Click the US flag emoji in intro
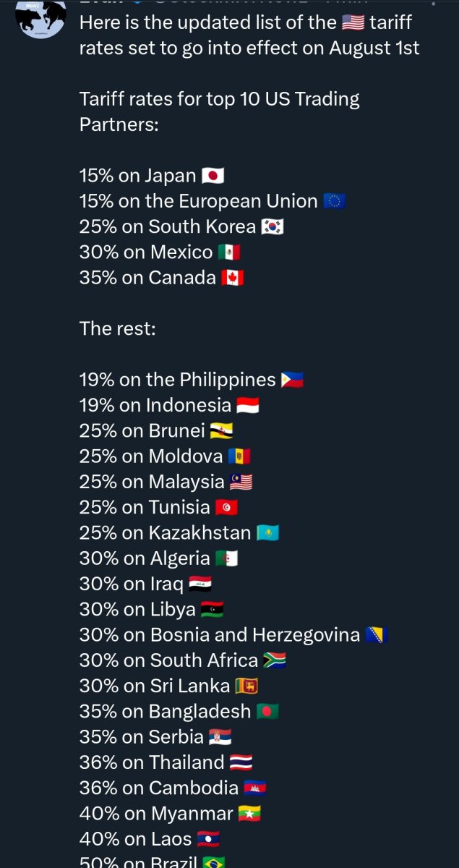This screenshot has width=459, height=868. tap(353, 22)
